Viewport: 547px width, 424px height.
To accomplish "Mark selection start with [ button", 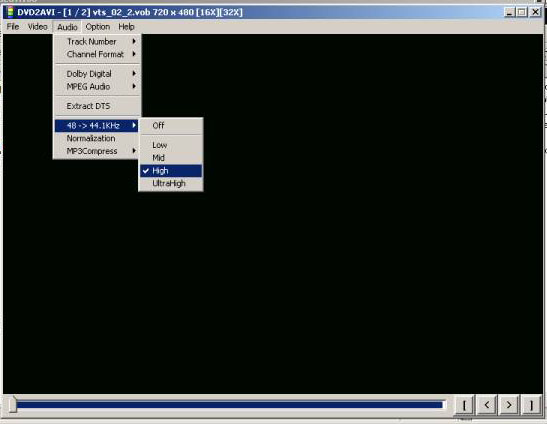I will pos(464,405).
